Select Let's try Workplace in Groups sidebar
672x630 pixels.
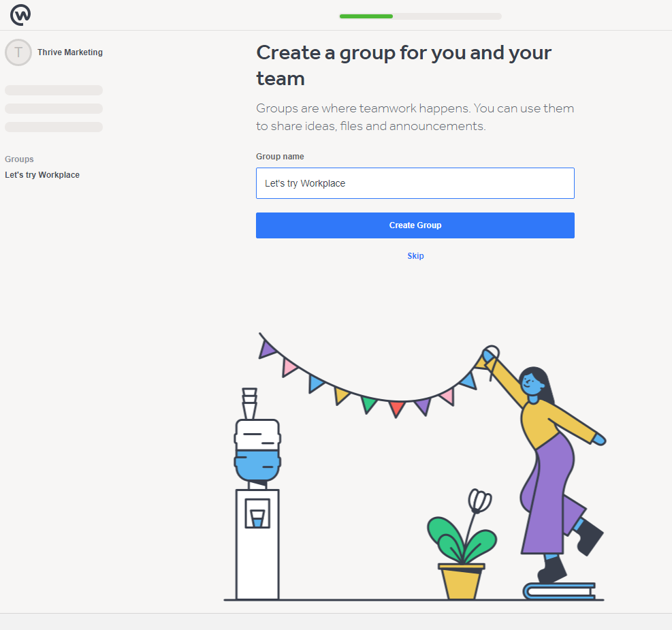coord(42,175)
